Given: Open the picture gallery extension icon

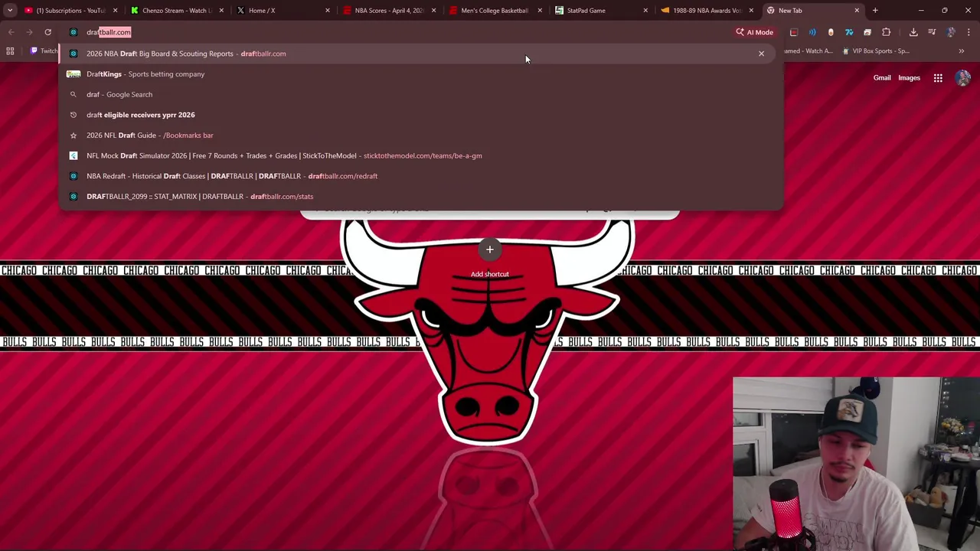Looking at the screenshot, I should pos(867,32).
